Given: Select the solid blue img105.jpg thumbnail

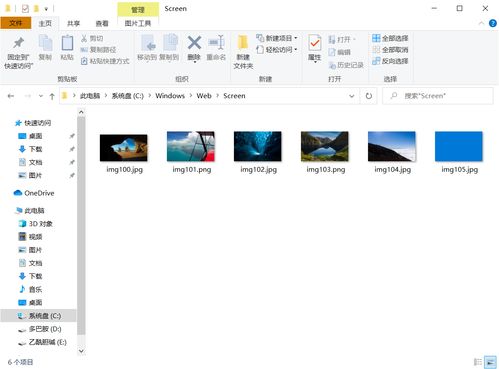Looking at the screenshot, I should (459, 146).
